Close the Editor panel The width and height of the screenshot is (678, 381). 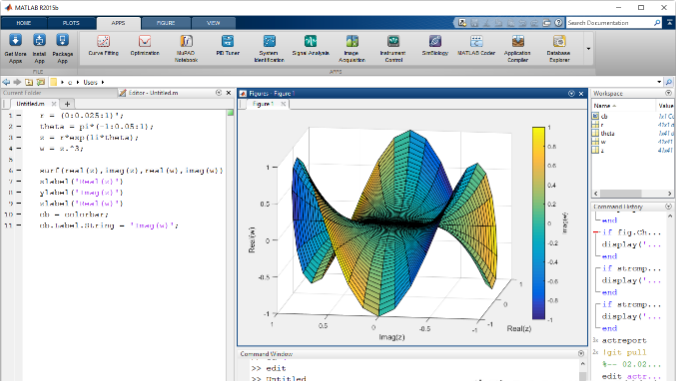point(229,93)
